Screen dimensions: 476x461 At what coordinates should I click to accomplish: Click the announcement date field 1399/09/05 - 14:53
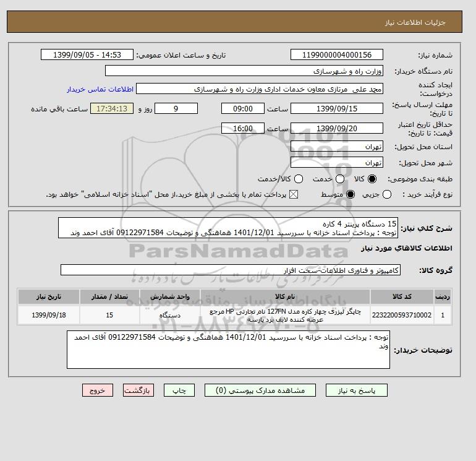click(x=87, y=54)
